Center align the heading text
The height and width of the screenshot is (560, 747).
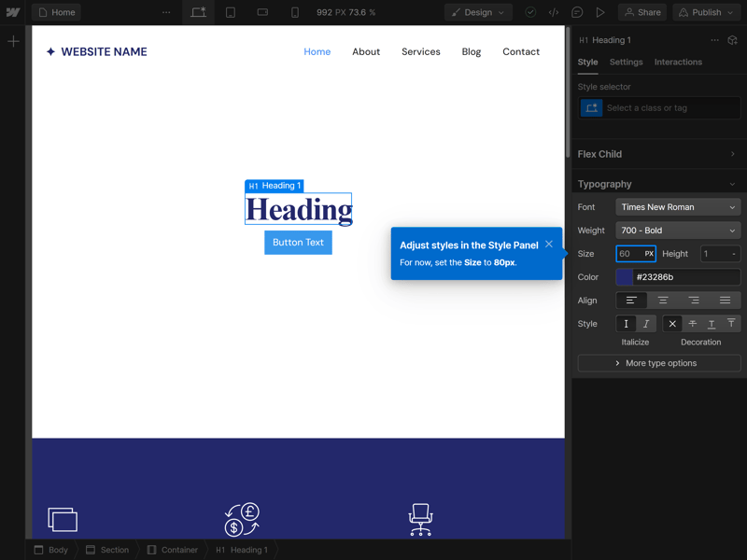[663, 301]
